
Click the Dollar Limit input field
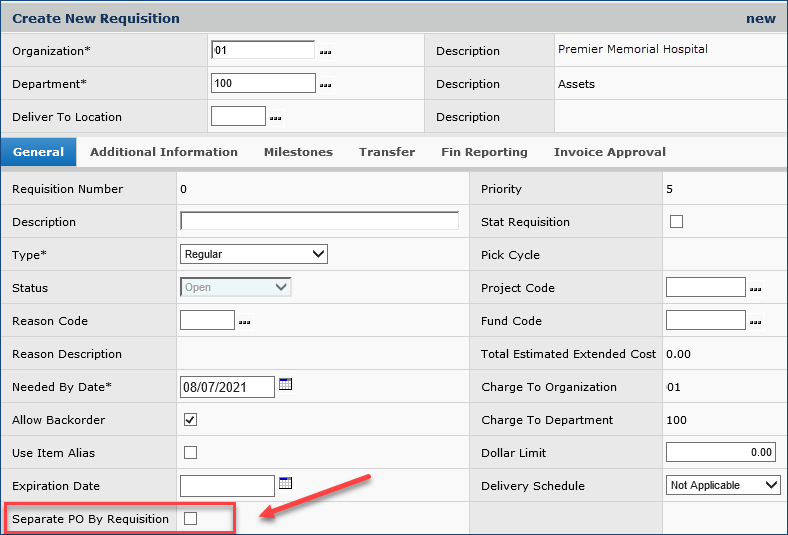pyautogui.click(x=720, y=453)
